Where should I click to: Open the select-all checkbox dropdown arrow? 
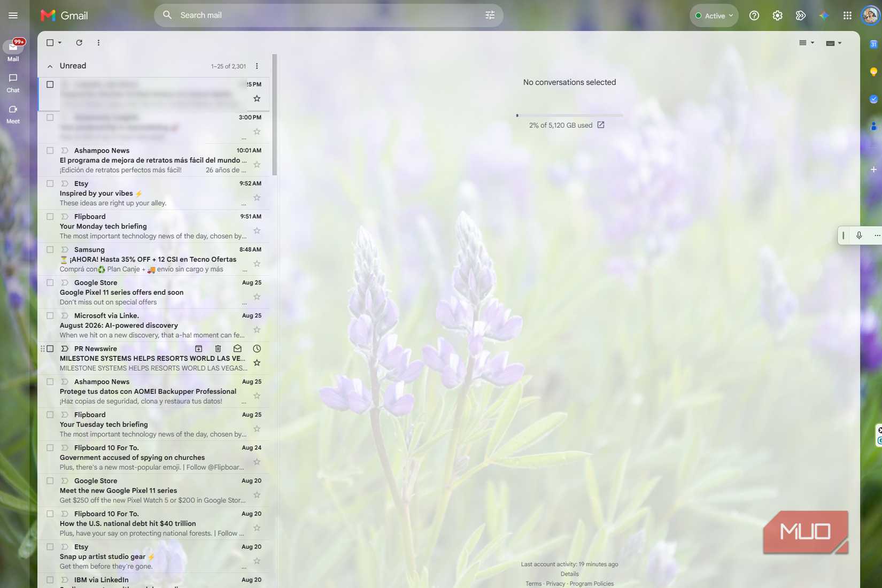click(x=59, y=43)
